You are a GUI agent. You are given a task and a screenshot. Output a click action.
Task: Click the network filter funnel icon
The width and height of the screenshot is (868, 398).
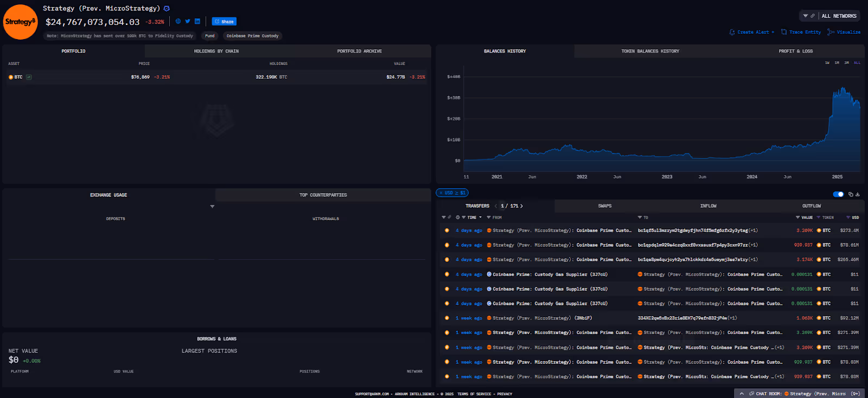click(806, 16)
